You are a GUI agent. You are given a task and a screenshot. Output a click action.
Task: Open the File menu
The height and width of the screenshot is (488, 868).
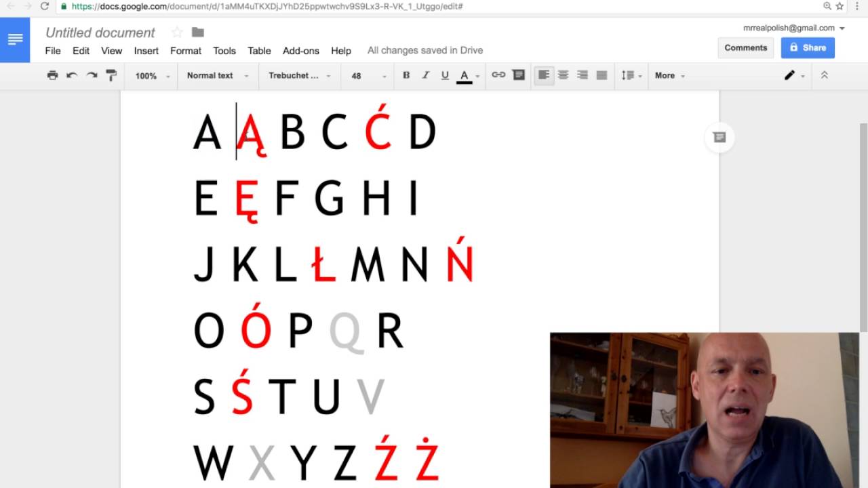pyautogui.click(x=53, y=51)
